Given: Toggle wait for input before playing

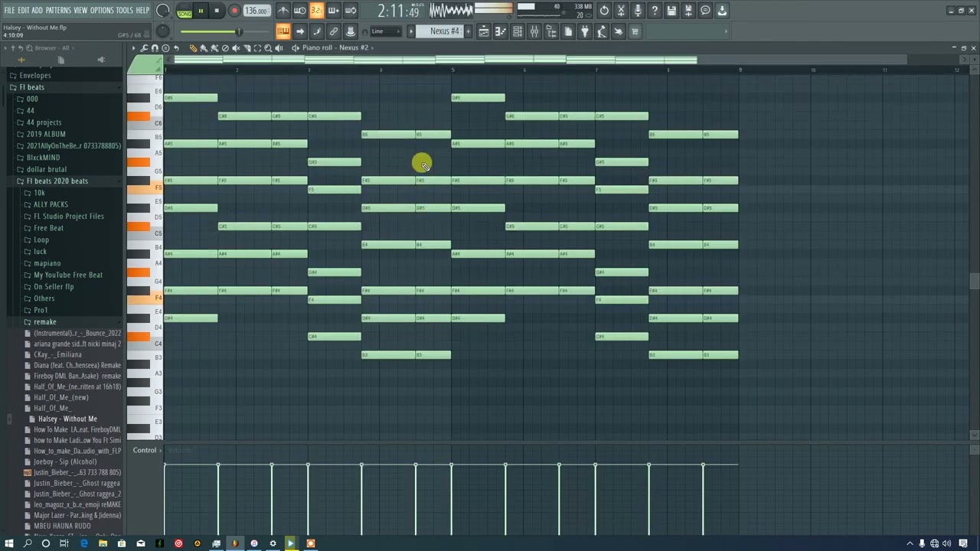Looking at the screenshot, I should (300, 11).
